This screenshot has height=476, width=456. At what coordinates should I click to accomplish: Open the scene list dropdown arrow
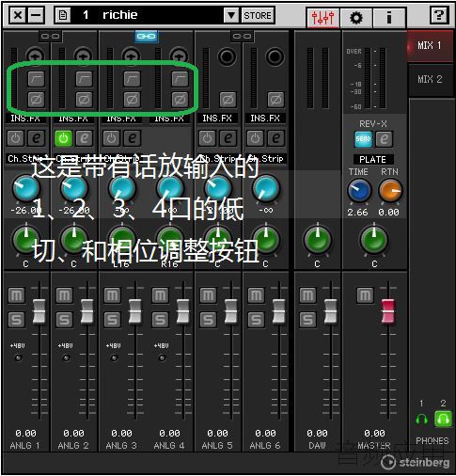[x=231, y=15]
